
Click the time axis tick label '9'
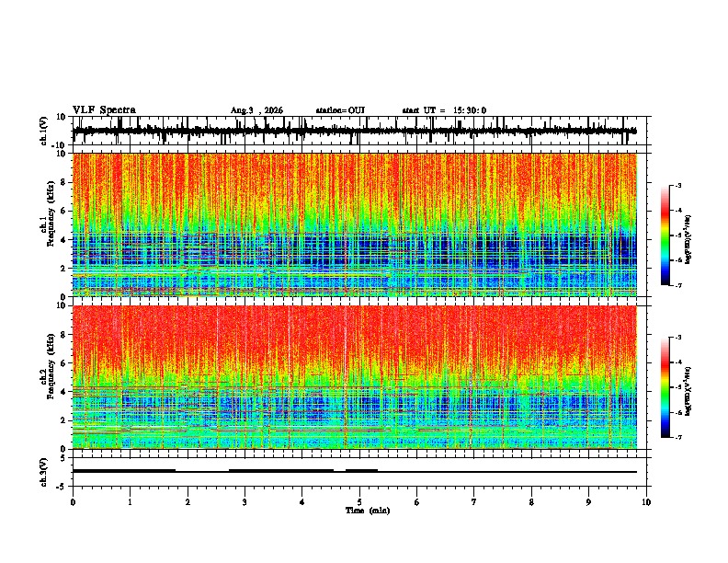pyautogui.click(x=588, y=502)
